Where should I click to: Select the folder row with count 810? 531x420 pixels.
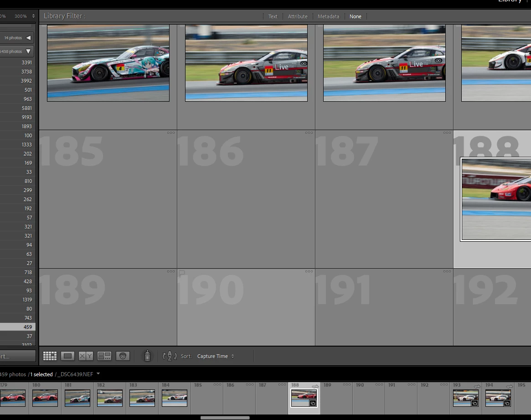(18, 181)
